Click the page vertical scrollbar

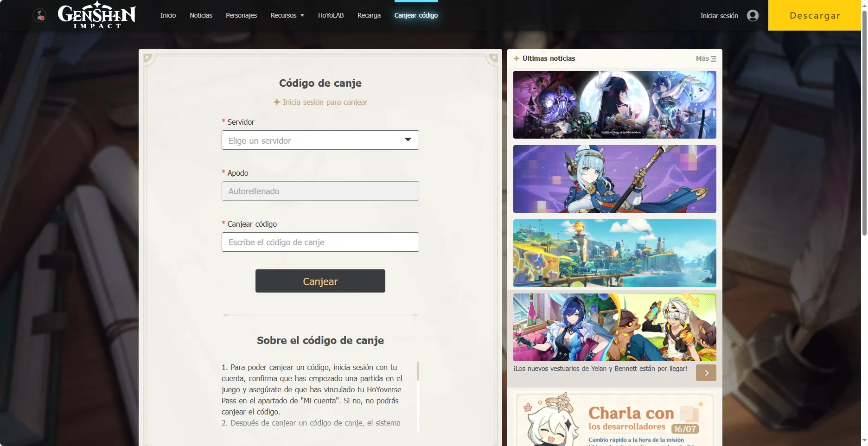click(x=864, y=123)
